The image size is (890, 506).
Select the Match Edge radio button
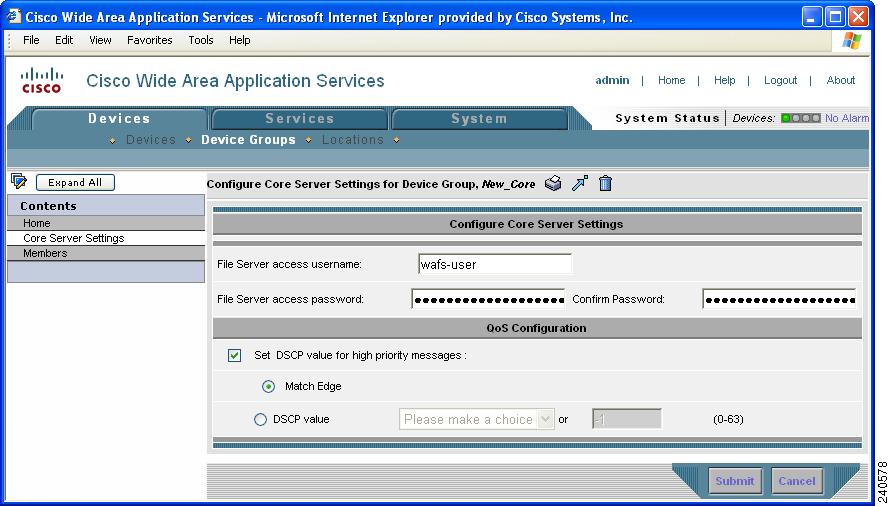[268, 387]
